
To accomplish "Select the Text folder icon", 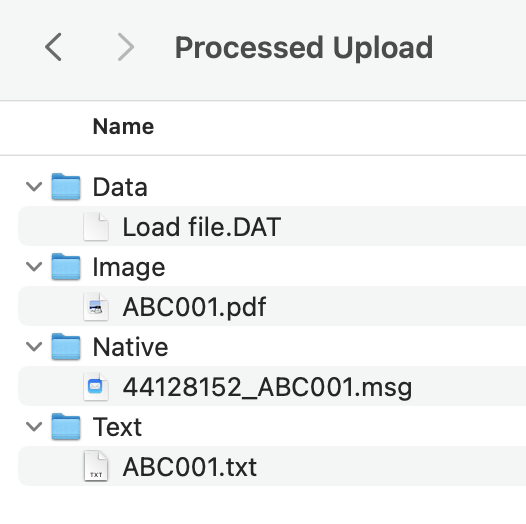I will click(x=66, y=426).
